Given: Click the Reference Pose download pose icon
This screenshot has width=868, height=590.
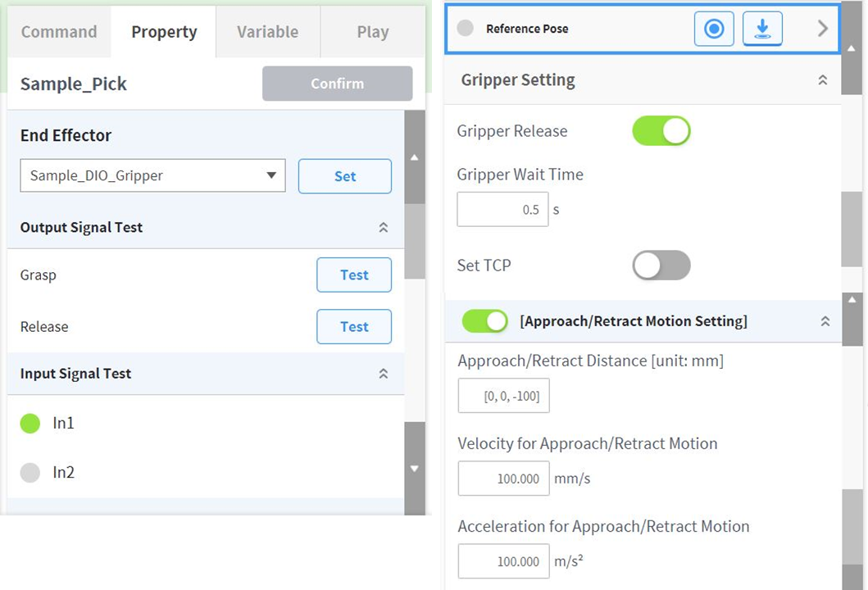Looking at the screenshot, I should tap(762, 29).
